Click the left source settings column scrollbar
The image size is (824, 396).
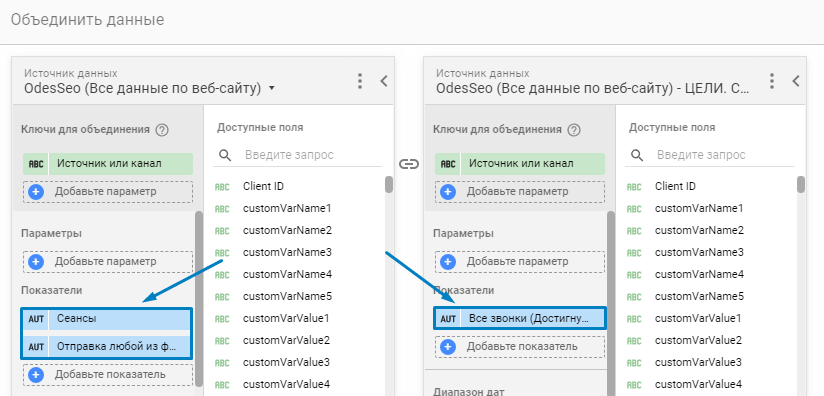click(199, 298)
